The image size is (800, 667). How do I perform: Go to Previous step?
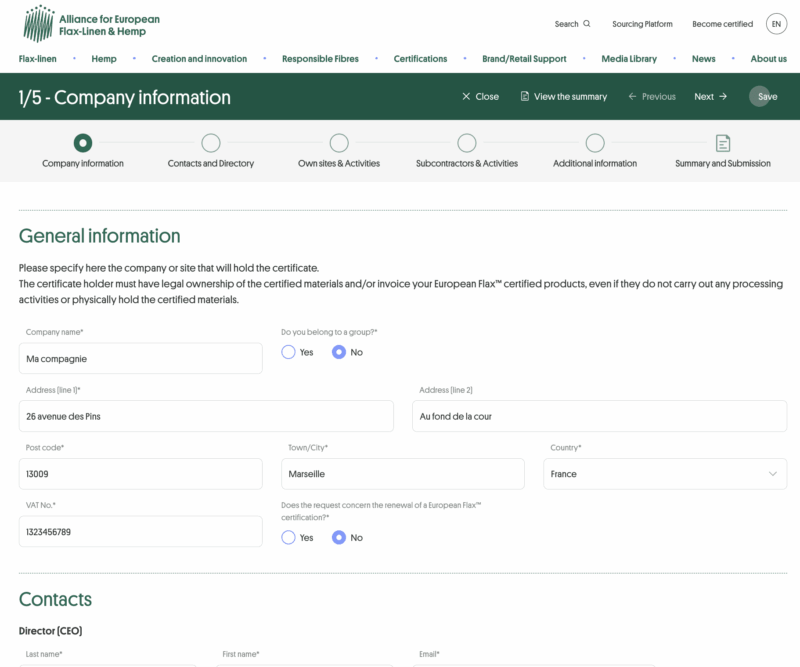(x=651, y=97)
